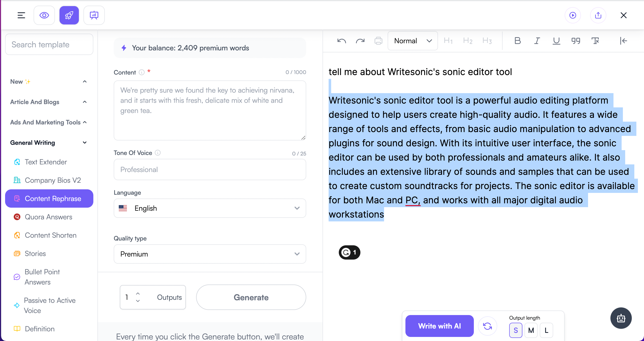
Task: Open Quora Answers template
Action: click(49, 217)
